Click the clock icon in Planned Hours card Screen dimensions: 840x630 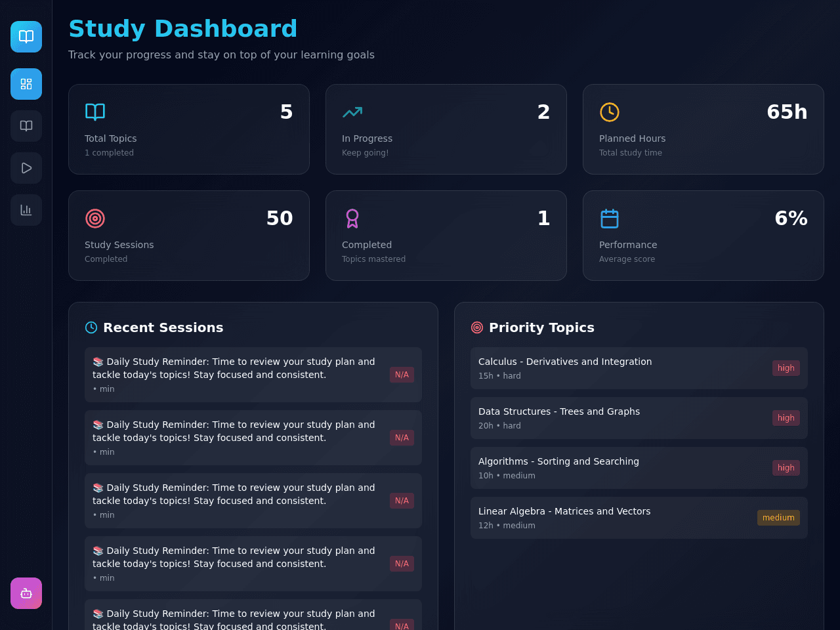[x=610, y=112]
